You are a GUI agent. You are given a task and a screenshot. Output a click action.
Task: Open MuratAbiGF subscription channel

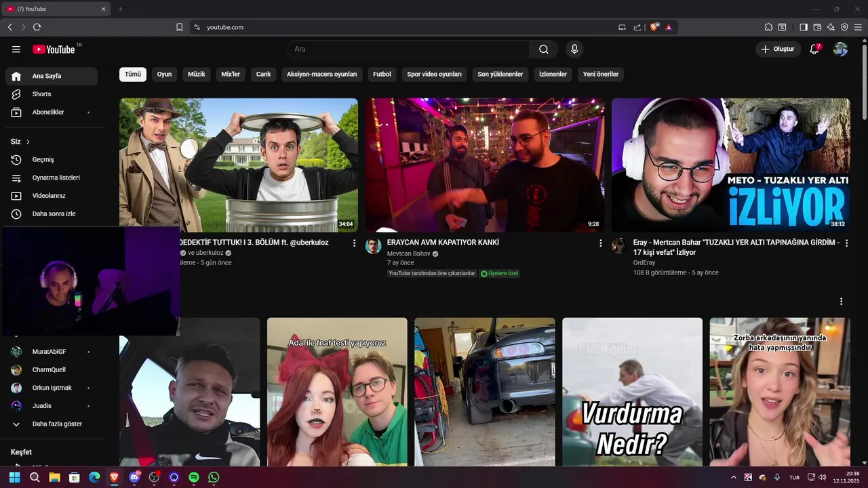(52, 352)
